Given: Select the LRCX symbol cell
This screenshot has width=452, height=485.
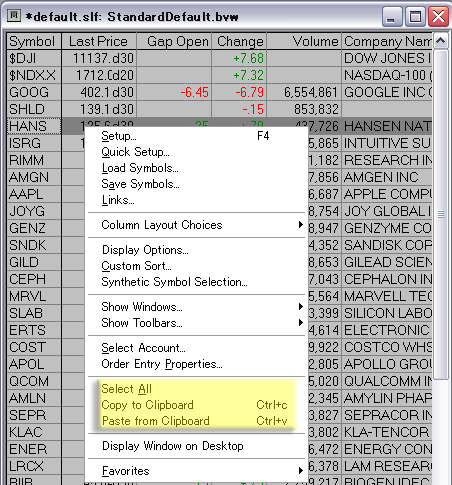Looking at the screenshot, I should point(34,467).
